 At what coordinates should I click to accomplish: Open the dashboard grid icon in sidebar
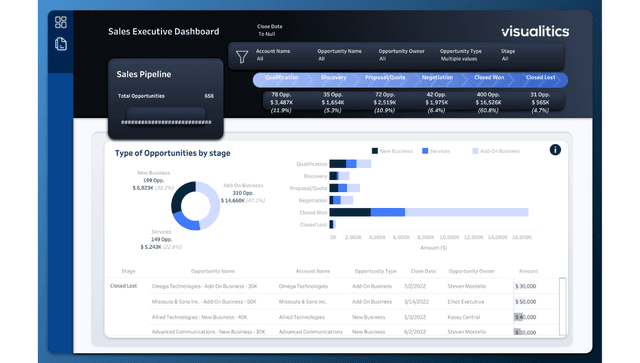click(x=61, y=22)
